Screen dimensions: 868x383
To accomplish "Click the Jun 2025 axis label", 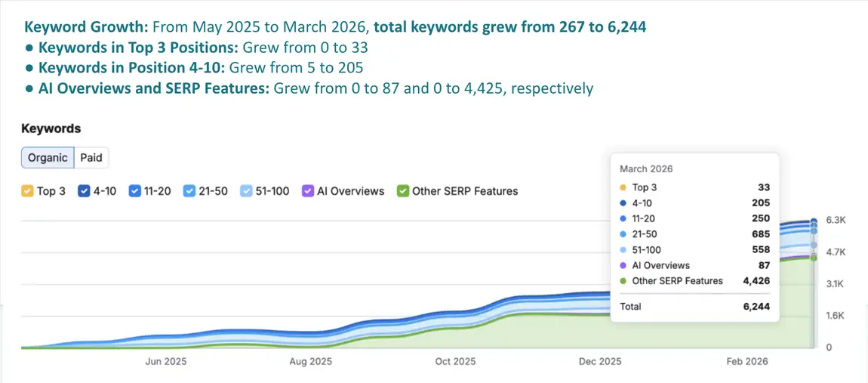I will [166, 361].
